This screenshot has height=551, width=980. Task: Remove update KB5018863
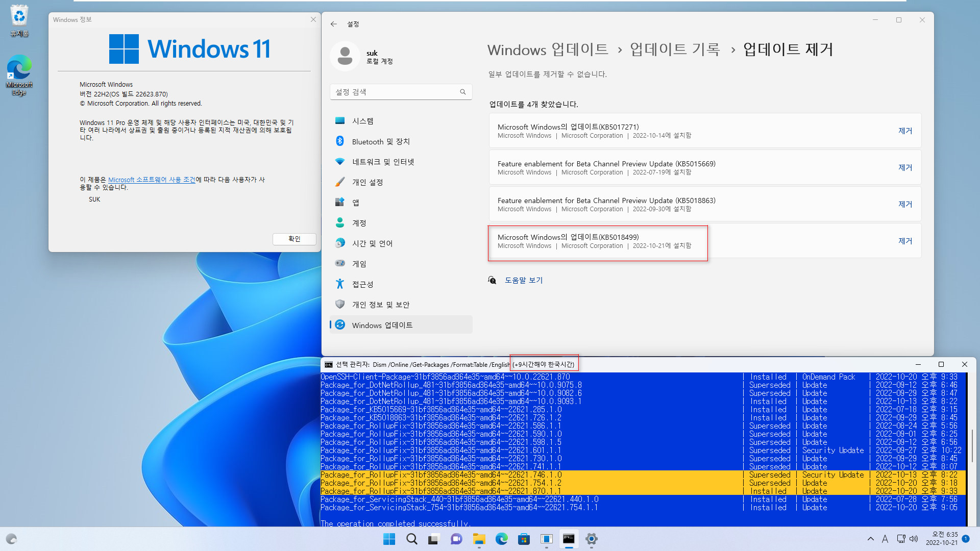pos(905,204)
